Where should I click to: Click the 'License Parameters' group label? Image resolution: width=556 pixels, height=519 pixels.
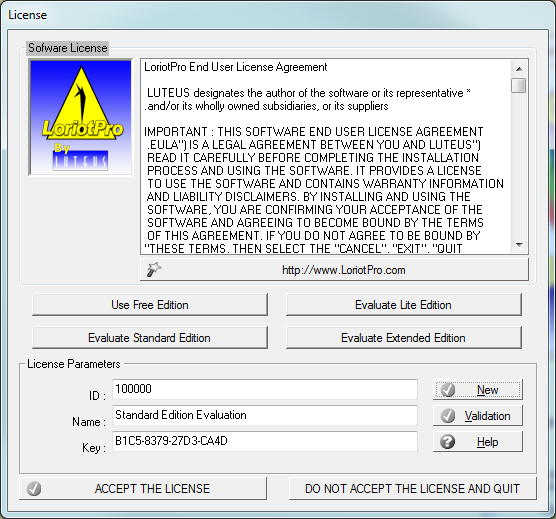tap(74, 364)
